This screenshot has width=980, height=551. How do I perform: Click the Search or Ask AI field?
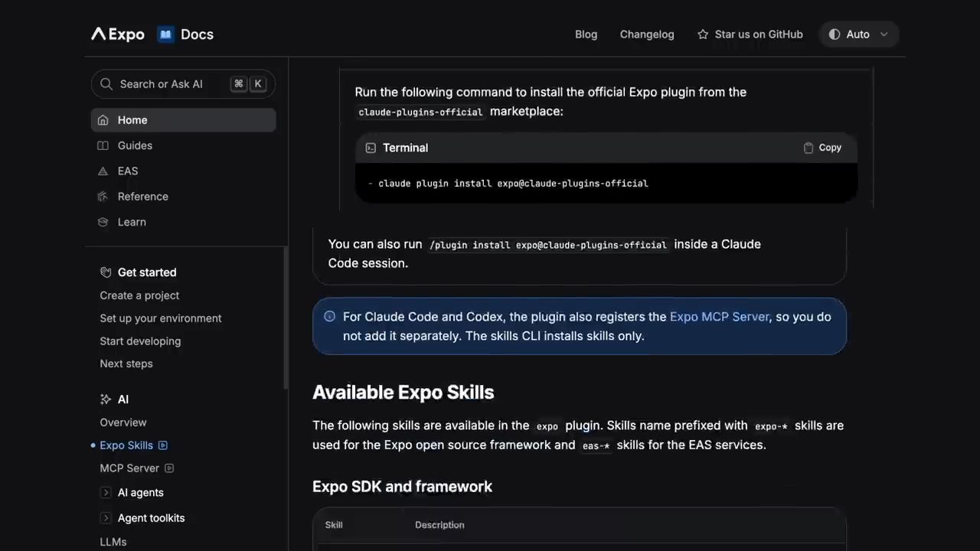point(184,84)
